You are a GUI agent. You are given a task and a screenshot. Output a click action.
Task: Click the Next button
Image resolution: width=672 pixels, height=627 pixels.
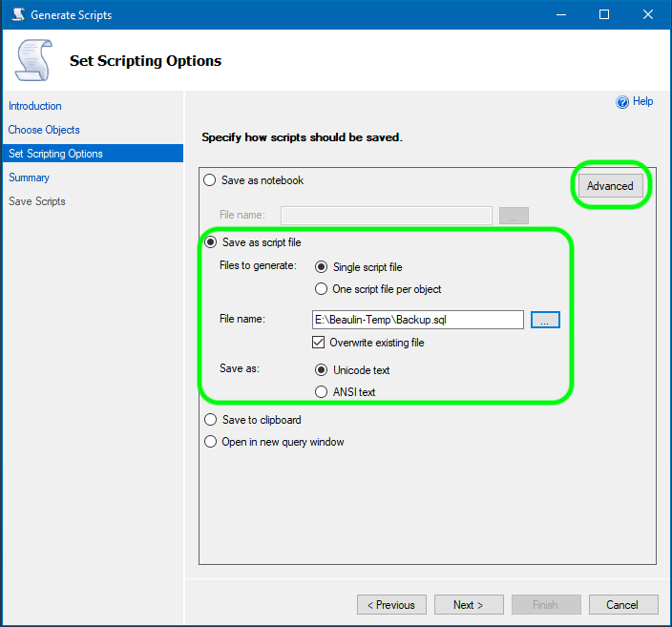[x=469, y=605]
